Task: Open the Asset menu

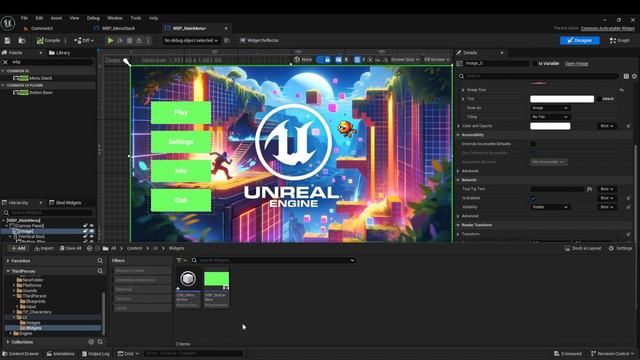Action: [x=56, y=18]
